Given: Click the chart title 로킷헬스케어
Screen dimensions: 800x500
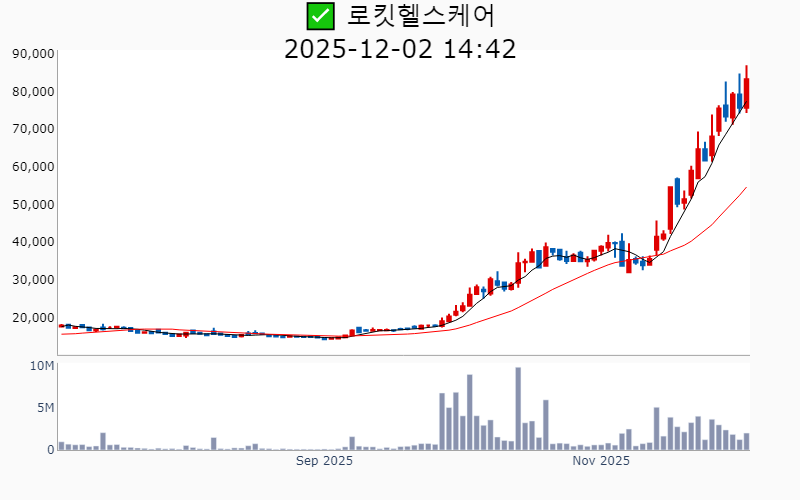Looking at the screenshot, I should coord(421,16).
